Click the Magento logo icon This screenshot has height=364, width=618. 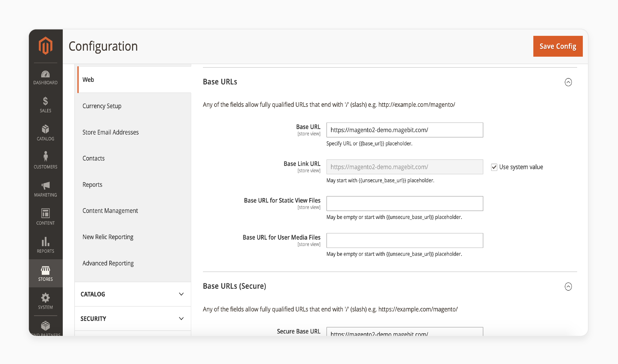pyautogui.click(x=45, y=46)
